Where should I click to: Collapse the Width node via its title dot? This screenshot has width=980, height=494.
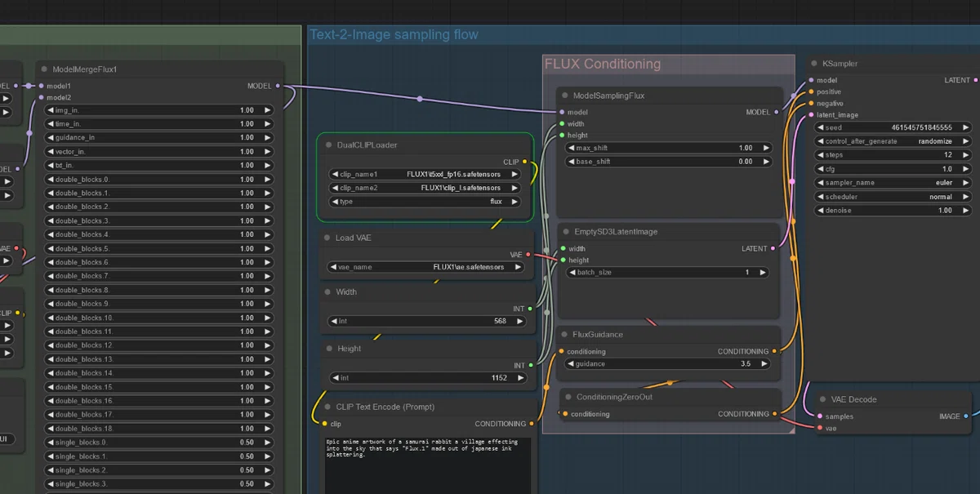coord(327,292)
